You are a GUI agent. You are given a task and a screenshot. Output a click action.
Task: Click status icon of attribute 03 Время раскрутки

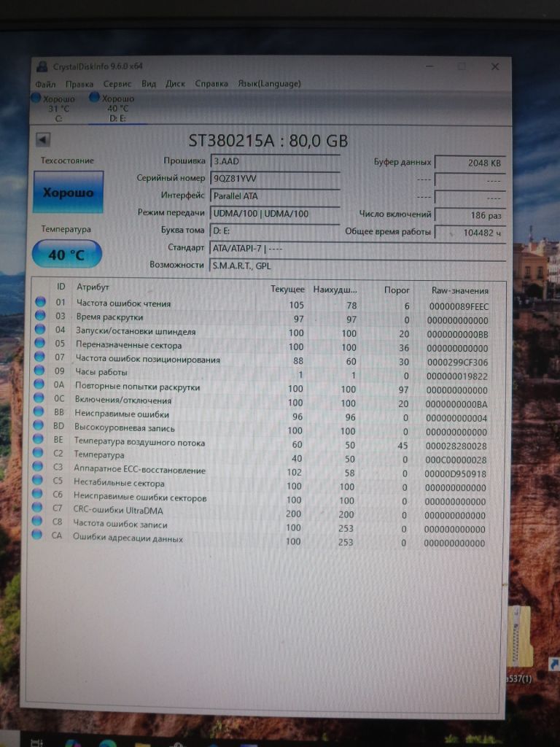point(40,315)
